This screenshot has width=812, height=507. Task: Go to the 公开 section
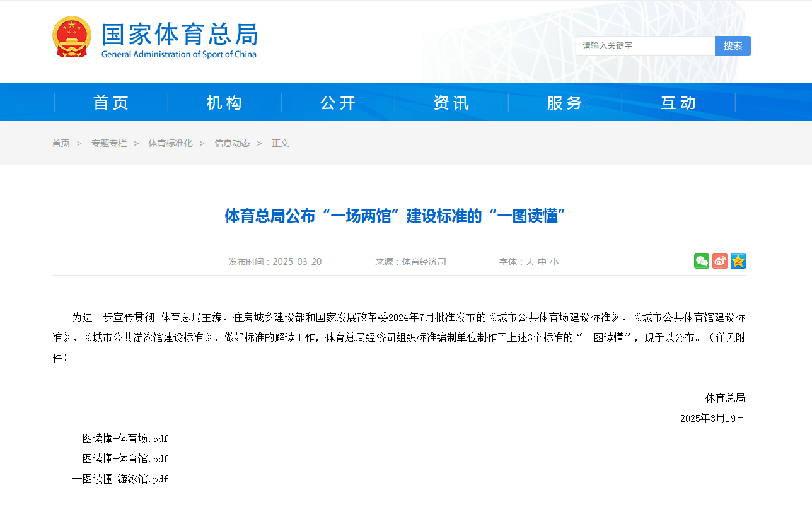click(x=338, y=103)
